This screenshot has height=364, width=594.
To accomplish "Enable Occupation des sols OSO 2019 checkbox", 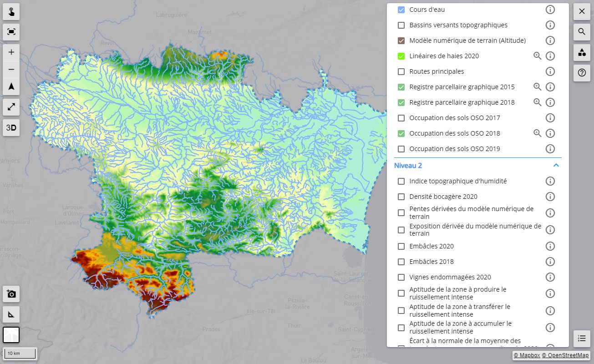I will pos(401,149).
